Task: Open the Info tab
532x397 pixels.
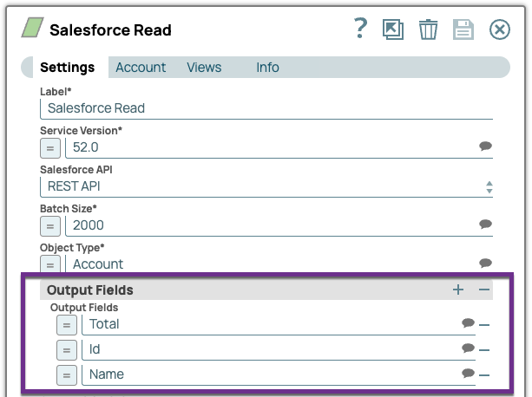Action: click(267, 67)
